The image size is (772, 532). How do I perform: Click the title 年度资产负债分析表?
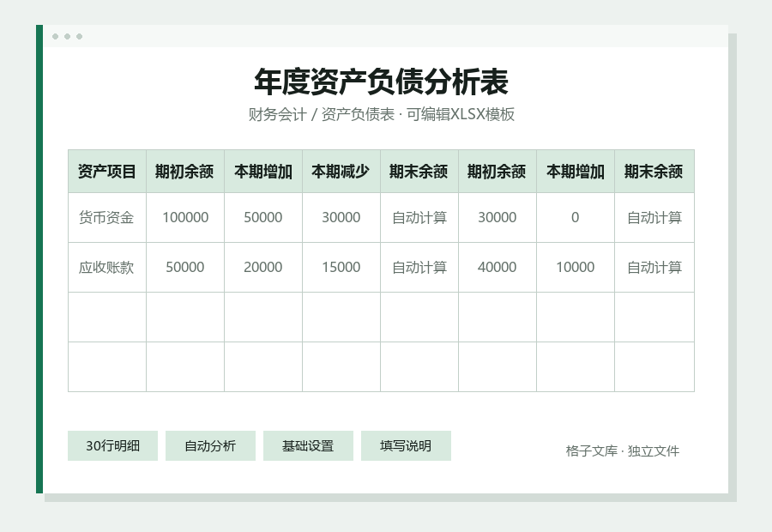click(x=381, y=82)
